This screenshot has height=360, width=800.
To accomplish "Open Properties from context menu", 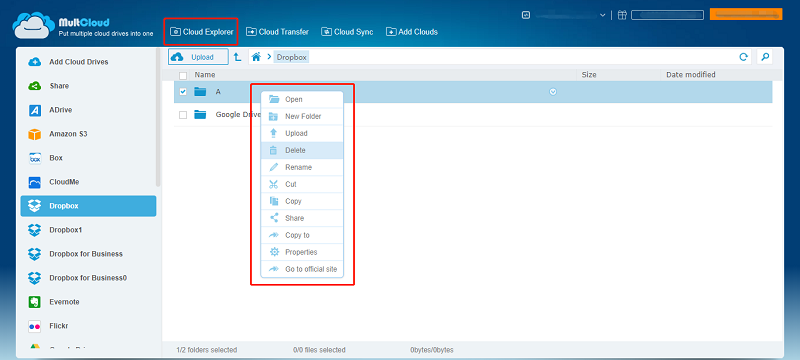I will pos(302,252).
